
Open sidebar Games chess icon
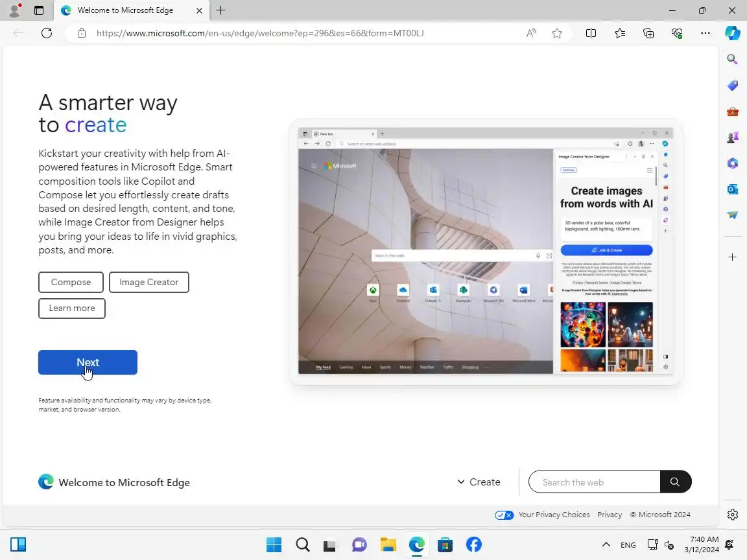click(x=732, y=137)
